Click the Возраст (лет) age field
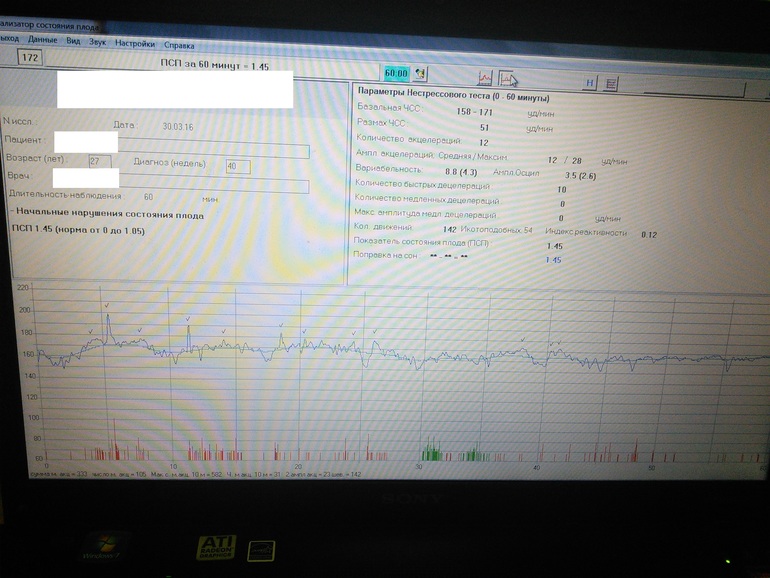Image resolution: width=770 pixels, height=578 pixels. (x=99, y=161)
